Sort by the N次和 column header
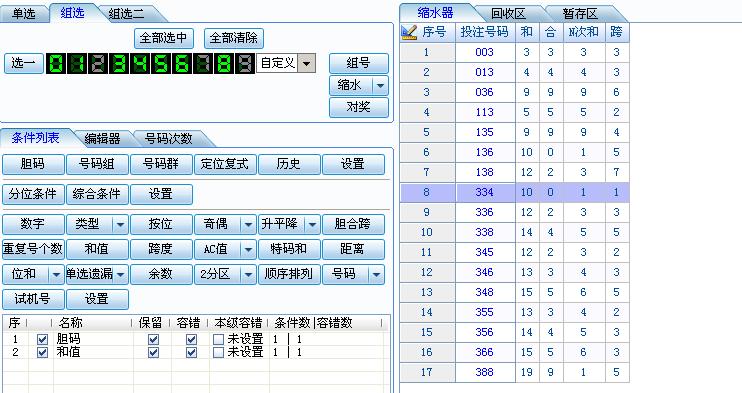 [x=584, y=32]
